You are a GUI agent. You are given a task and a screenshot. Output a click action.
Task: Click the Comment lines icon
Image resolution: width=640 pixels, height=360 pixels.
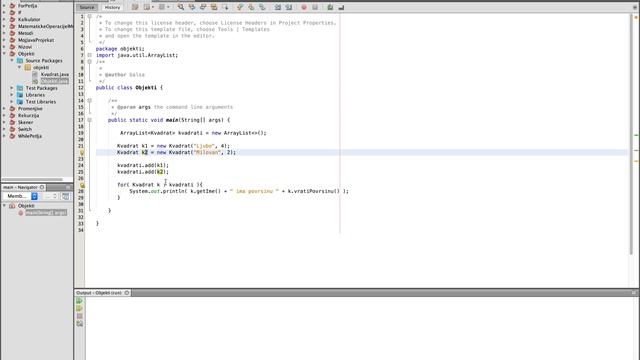pyautogui.click(x=330, y=7)
